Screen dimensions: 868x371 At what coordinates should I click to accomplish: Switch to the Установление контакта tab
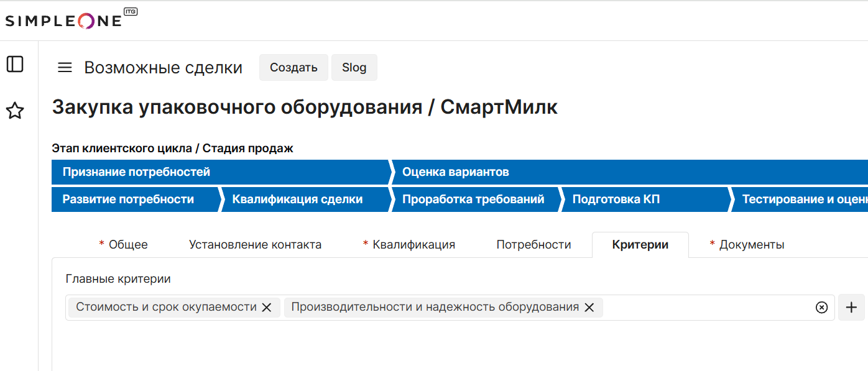[x=255, y=245]
